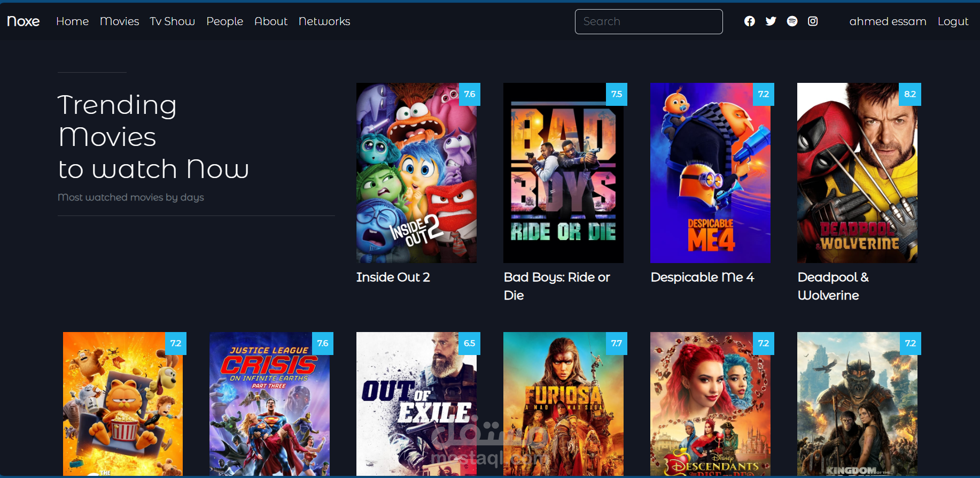Click the Trending Movies to watch Now heading
Viewport: 980px width, 478px height.
[x=153, y=137]
